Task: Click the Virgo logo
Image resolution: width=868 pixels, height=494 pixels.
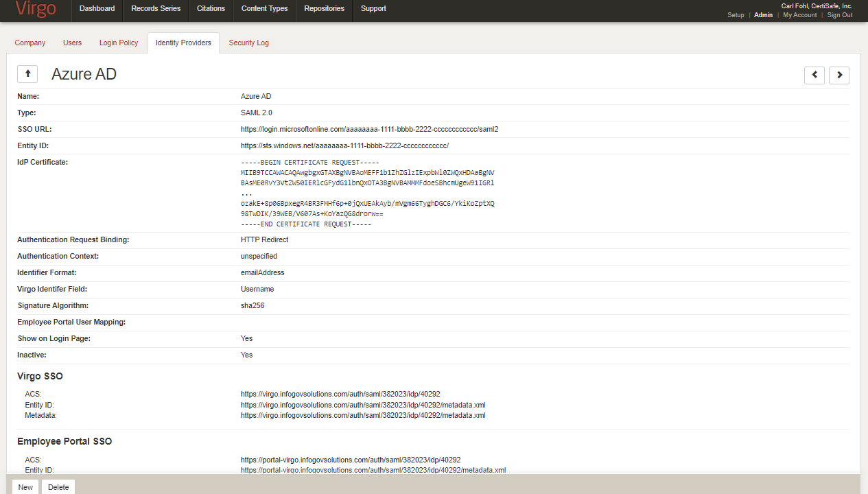Action: (x=35, y=10)
